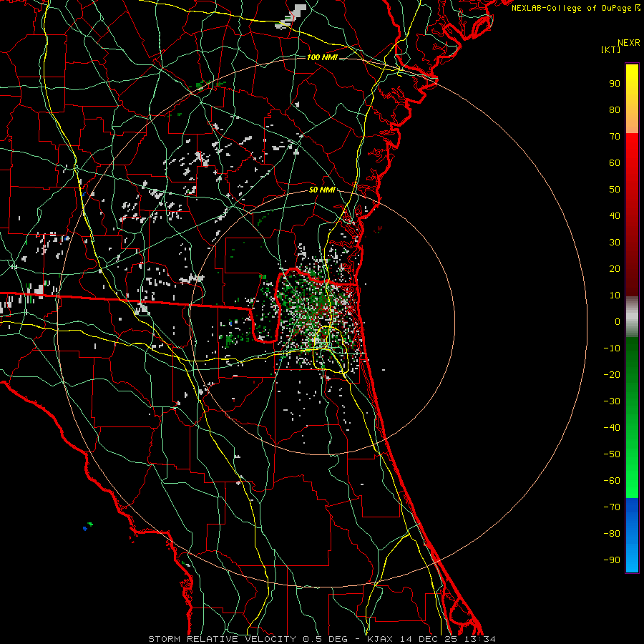Click the 30 value on velocity scale
The height and width of the screenshot is (644, 644).
(x=615, y=243)
